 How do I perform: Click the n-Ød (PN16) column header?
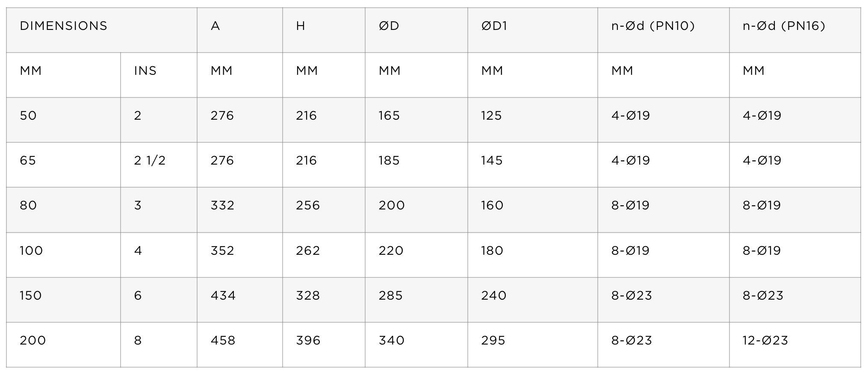pos(795,30)
